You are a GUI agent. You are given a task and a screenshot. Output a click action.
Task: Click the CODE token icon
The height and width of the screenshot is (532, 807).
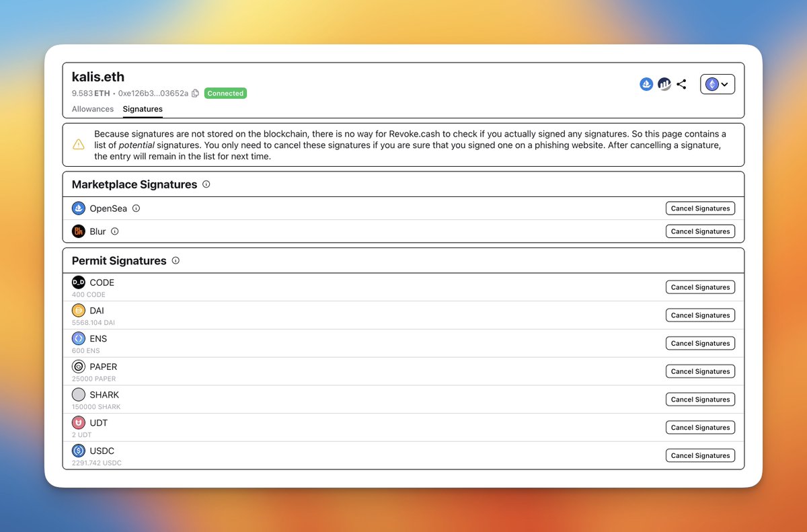(79, 282)
